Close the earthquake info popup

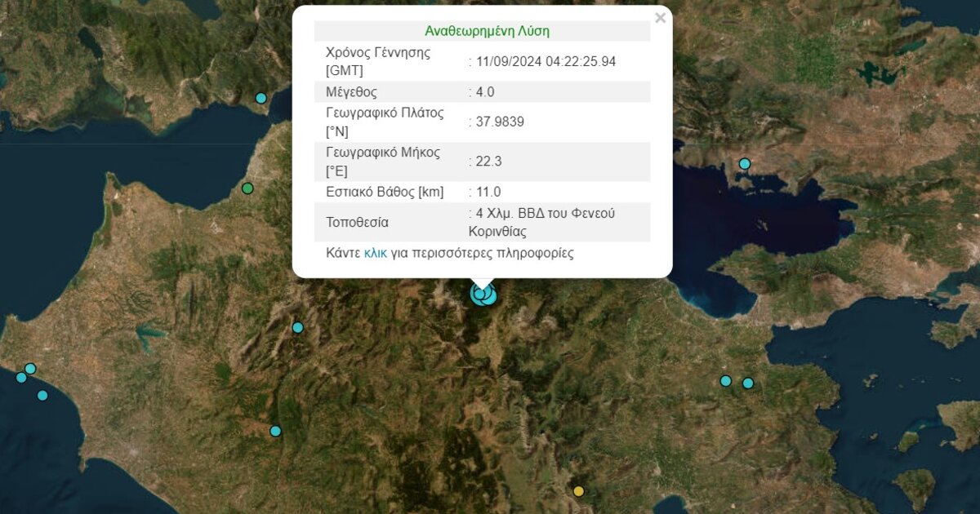tap(660, 19)
